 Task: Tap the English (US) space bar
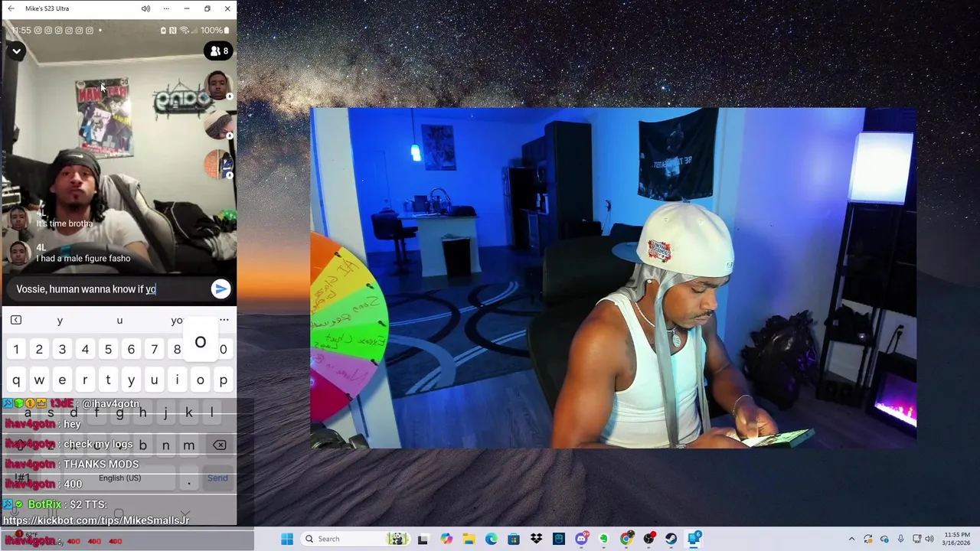tap(119, 478)
